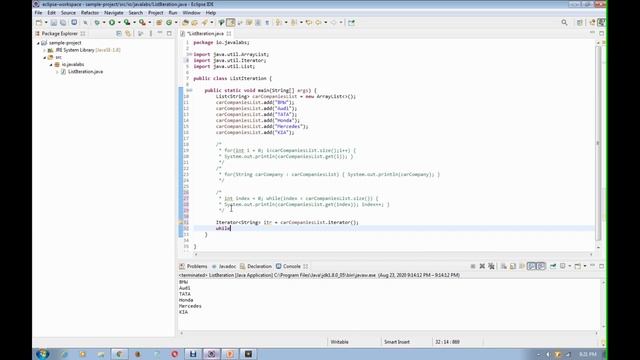Open the Run button dropdown arrow
The height and width of the screenshot is (360, 640).
coord(119,22)
